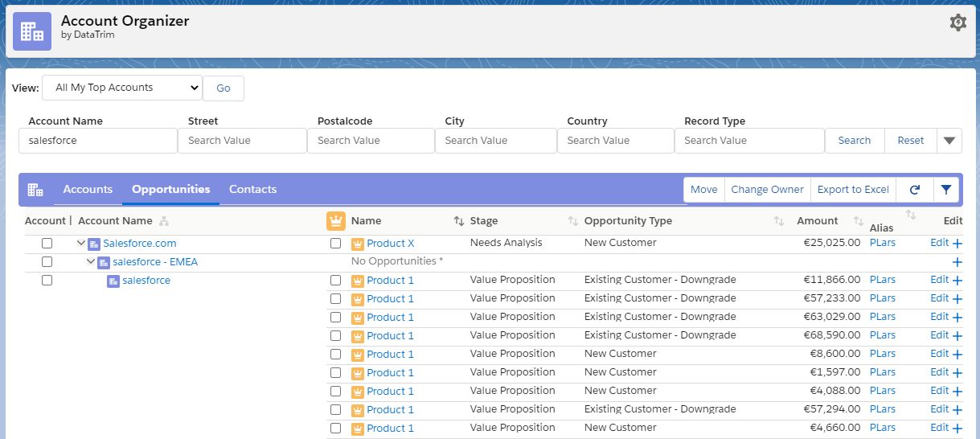This screenshot has height=439, width=980.
Task: Click plus icon on €11,866.00 row
Action: pos(957,281)
